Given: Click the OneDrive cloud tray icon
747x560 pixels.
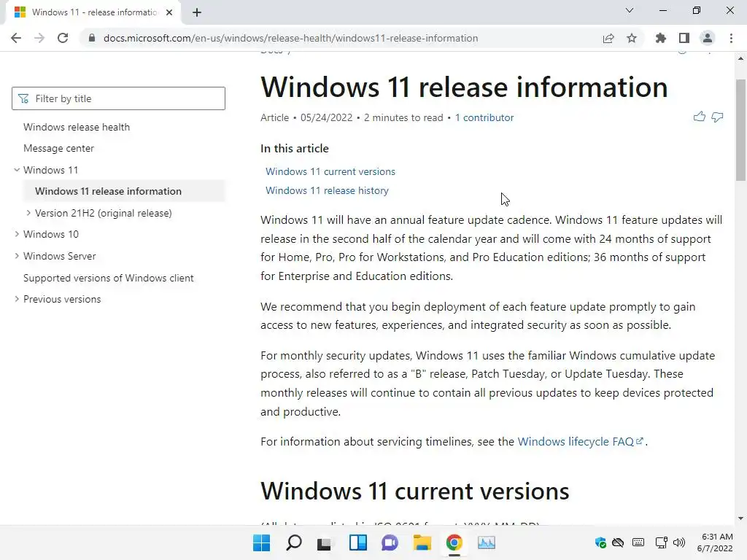Looking at the screenshot, I should [618, 542].
